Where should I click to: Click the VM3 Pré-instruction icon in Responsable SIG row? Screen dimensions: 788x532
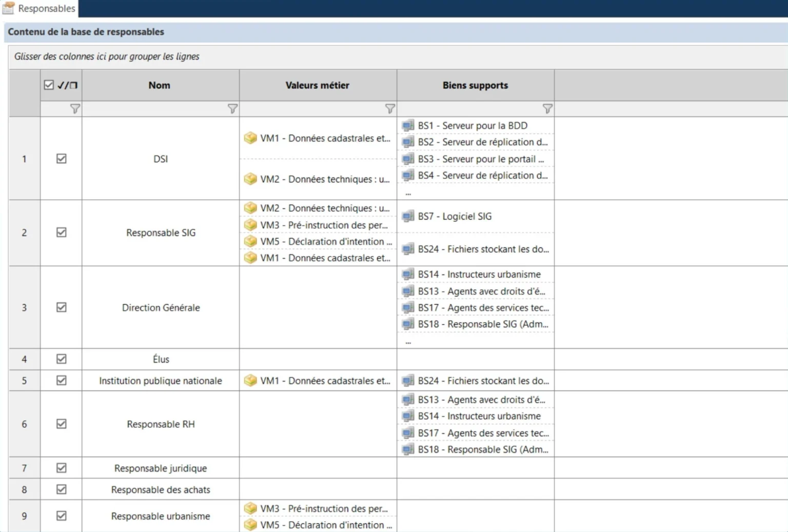pyautogui.click(x=250, y=225)
